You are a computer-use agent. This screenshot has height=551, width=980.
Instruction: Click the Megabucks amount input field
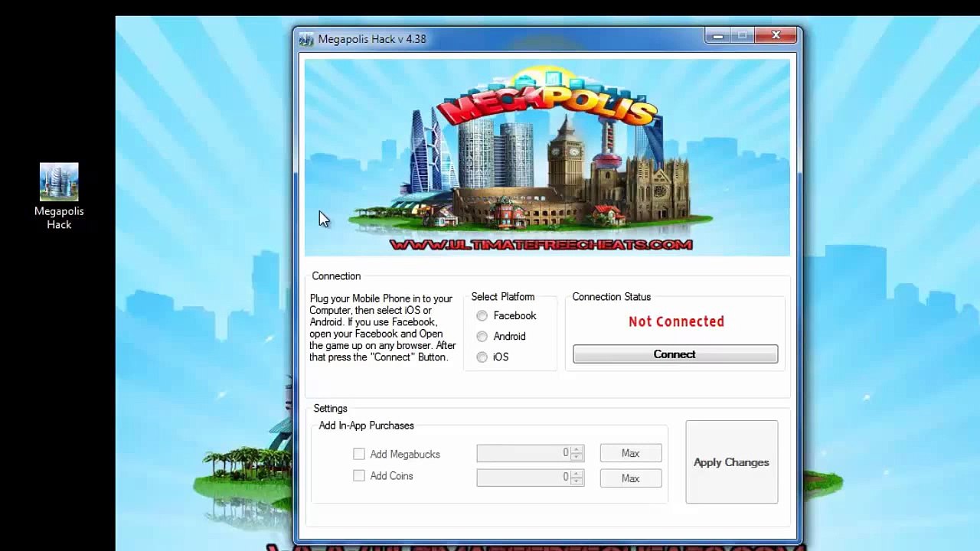pyautogui.click(x=523, y=453)
